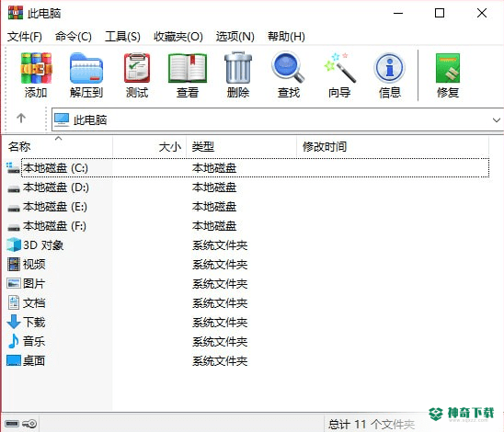Click the WinRAR app icon in the title bar

16,13
